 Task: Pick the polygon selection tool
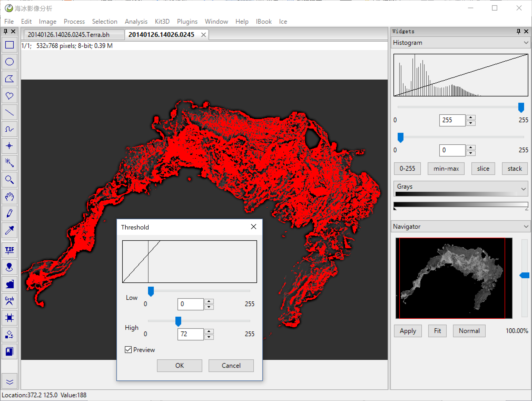coord(9,79)
